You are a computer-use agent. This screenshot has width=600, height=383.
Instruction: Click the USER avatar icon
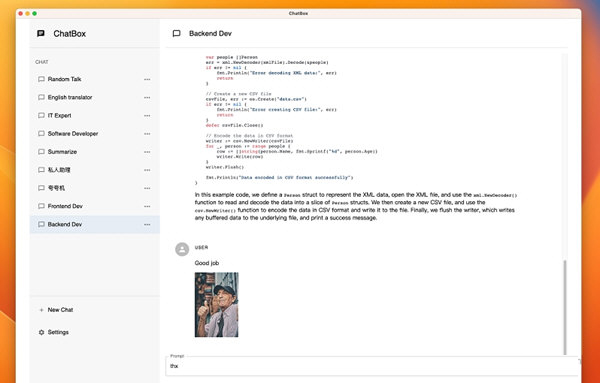(x=182, y=249)
